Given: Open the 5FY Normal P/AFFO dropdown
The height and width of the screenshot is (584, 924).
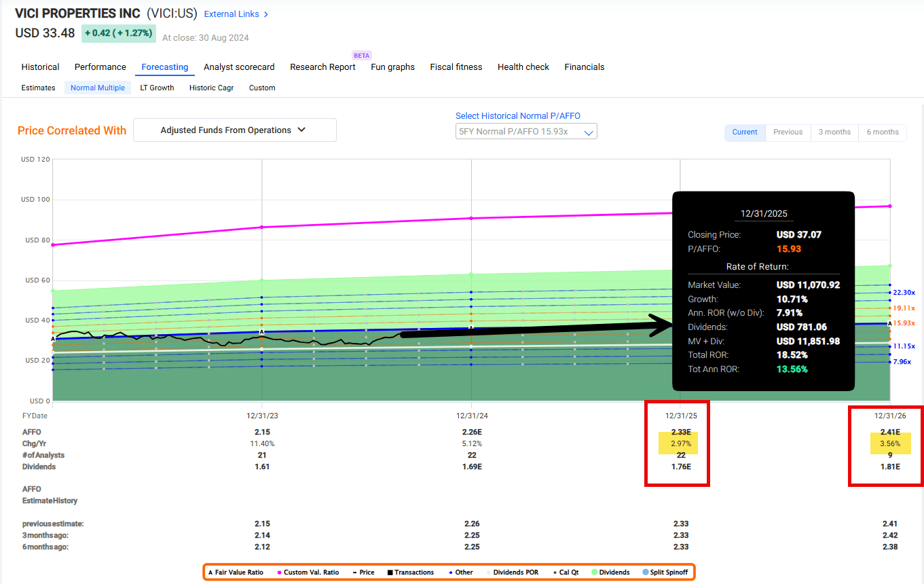Looking at the screenshot, I should point(526,131).
